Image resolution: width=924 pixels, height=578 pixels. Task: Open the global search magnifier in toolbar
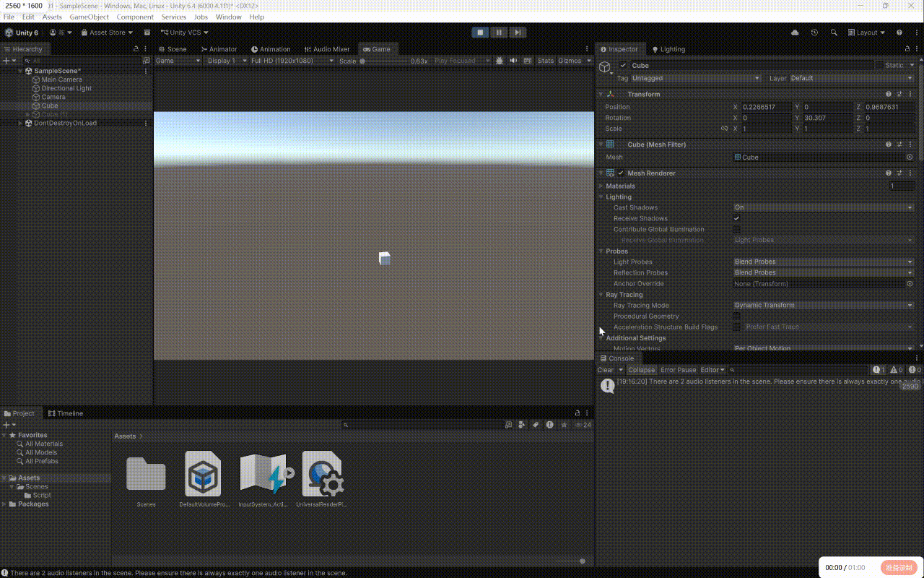(x=834, y=33)
